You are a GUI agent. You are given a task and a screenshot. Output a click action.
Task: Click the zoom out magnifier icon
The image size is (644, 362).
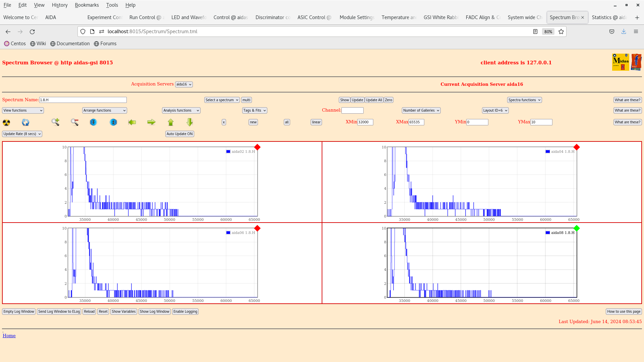(74, 122)
